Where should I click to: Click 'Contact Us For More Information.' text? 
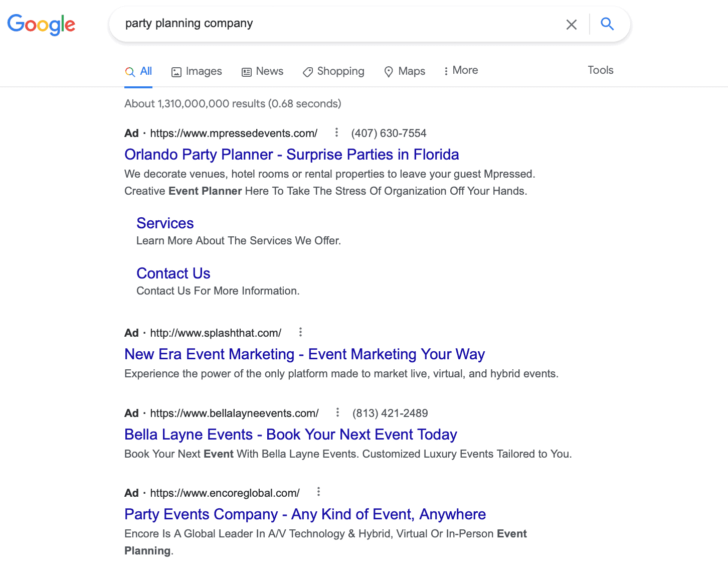[218, 291]
